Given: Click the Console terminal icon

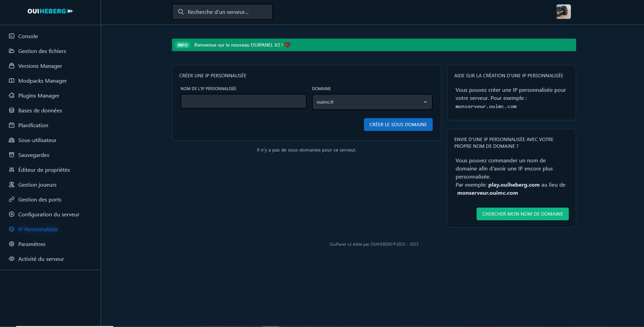Looking at the screenshot, I should [x=11, y=36].
